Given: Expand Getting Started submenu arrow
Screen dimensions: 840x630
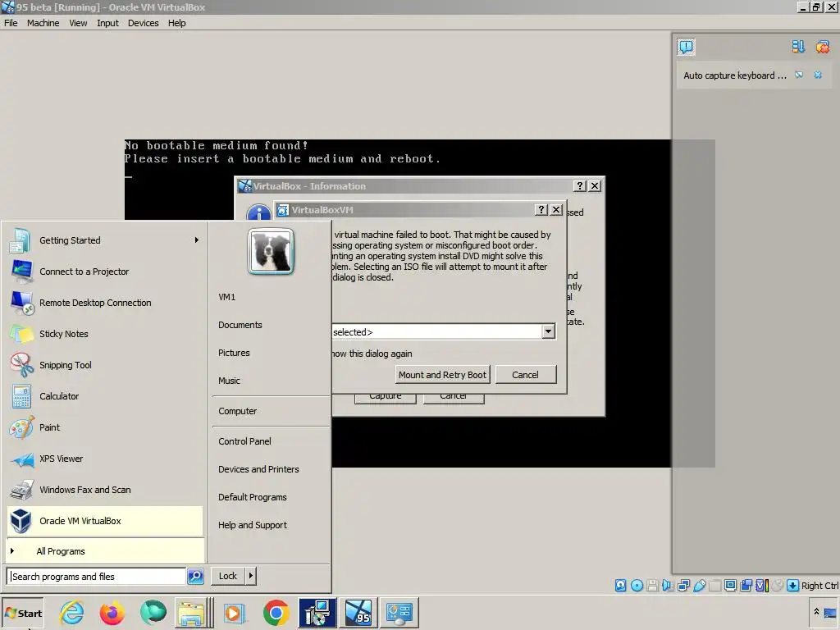Looking at the screenshot, I should point(197,240).
